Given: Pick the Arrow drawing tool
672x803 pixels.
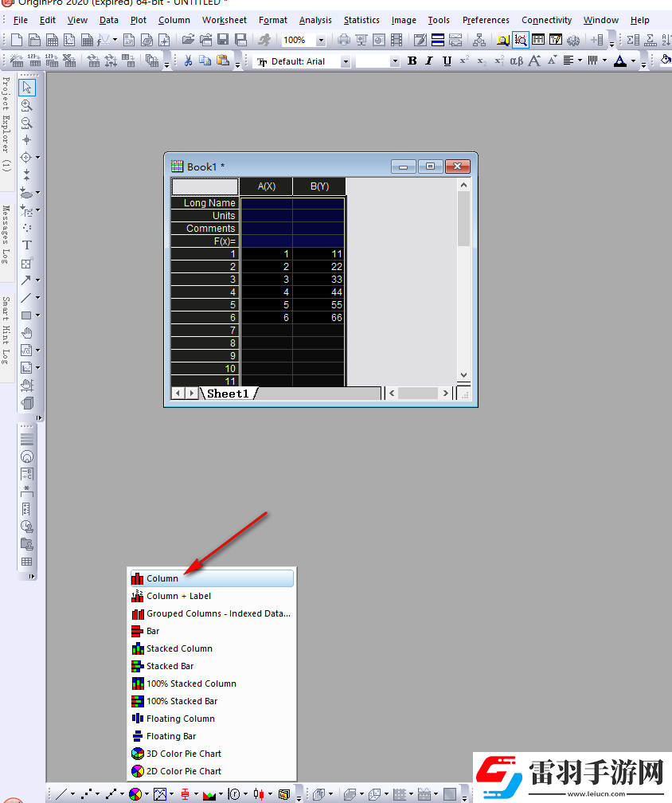Looking at the screenshot, I should (x=26, y=280).
